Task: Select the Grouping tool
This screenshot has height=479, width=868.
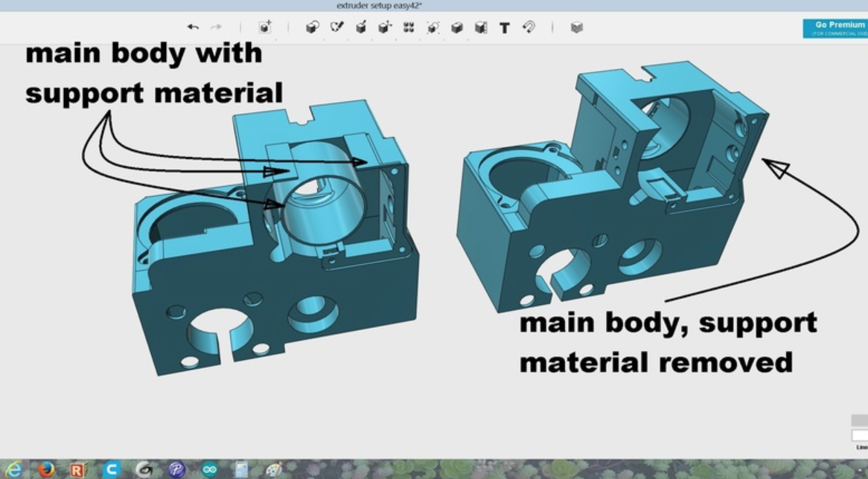Action: (433, 28)
